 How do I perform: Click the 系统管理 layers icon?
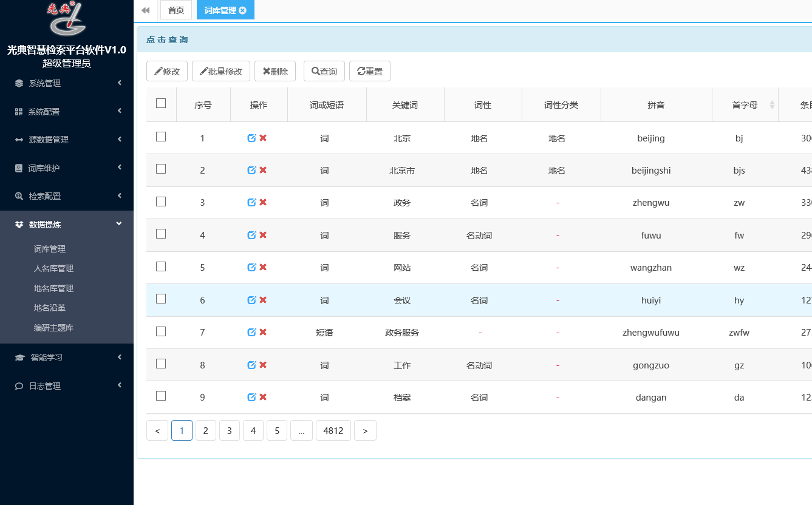pos(19,83)
